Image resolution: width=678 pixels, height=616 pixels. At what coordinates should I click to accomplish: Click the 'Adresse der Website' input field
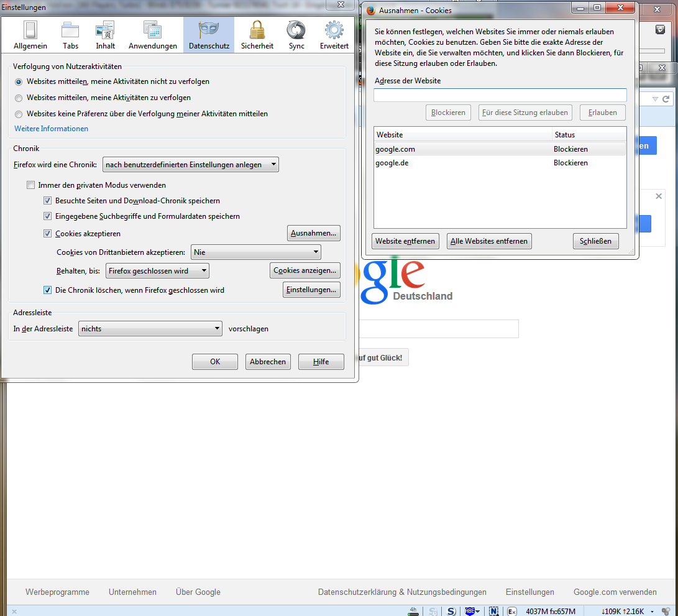point(500,95)
